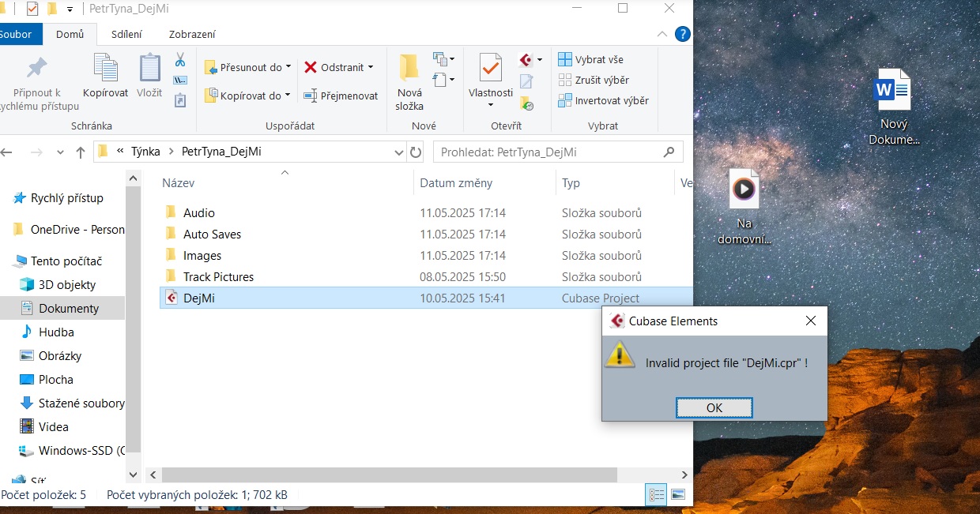Open the Zobrazení ribbon tab
The width and height of the screenshot is (980, 514).
click(x=192, y=34)
